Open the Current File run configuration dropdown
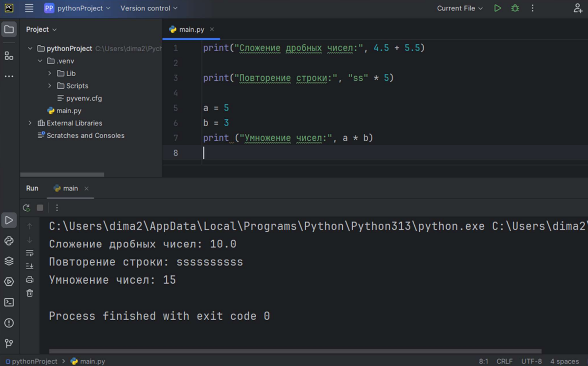The width and height of the screenshot is (588, 366). pos(460,8)
